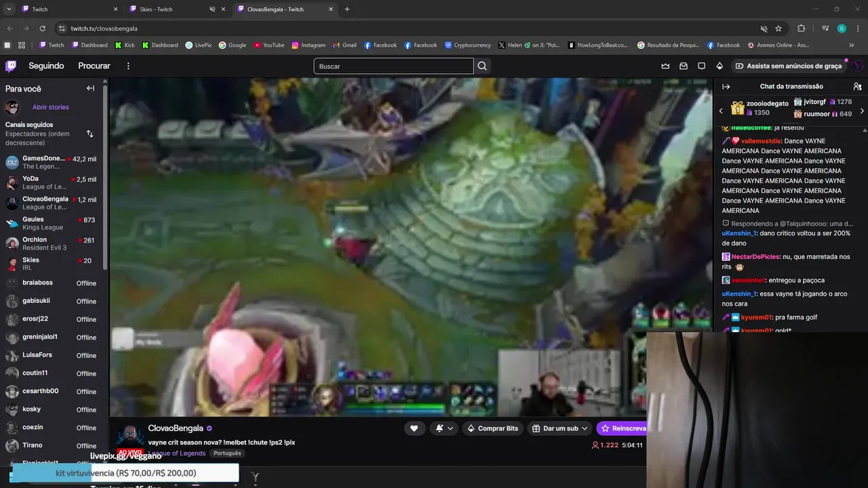Open the user avatar menu at top right
868x488 pixels.
pyautogui.click(x=858, y=66)
